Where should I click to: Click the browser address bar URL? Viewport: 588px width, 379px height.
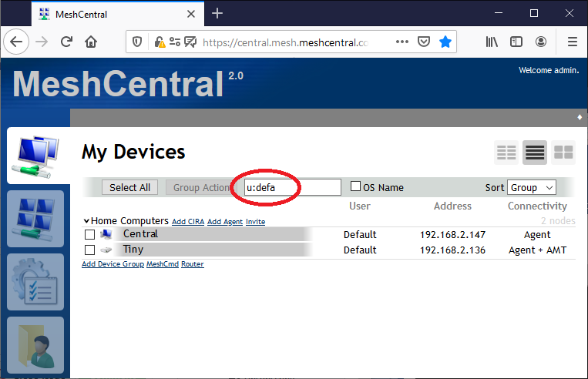point(285,42)
